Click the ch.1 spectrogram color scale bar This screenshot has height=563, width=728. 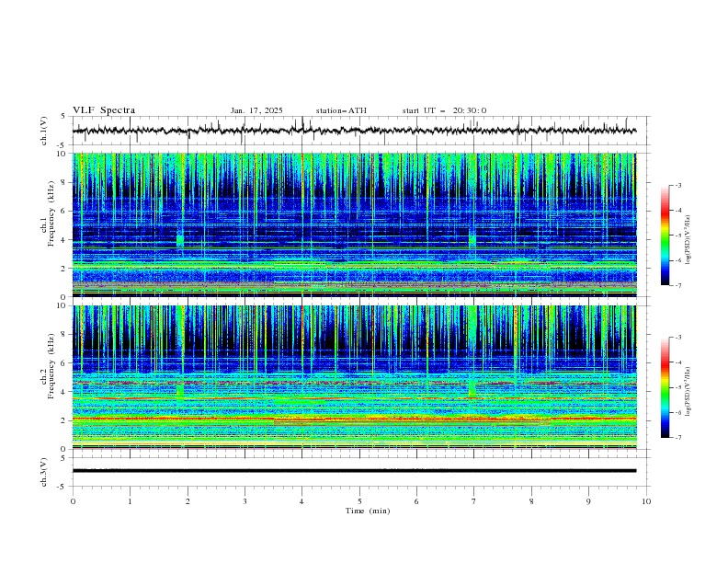tap(665, 236)
